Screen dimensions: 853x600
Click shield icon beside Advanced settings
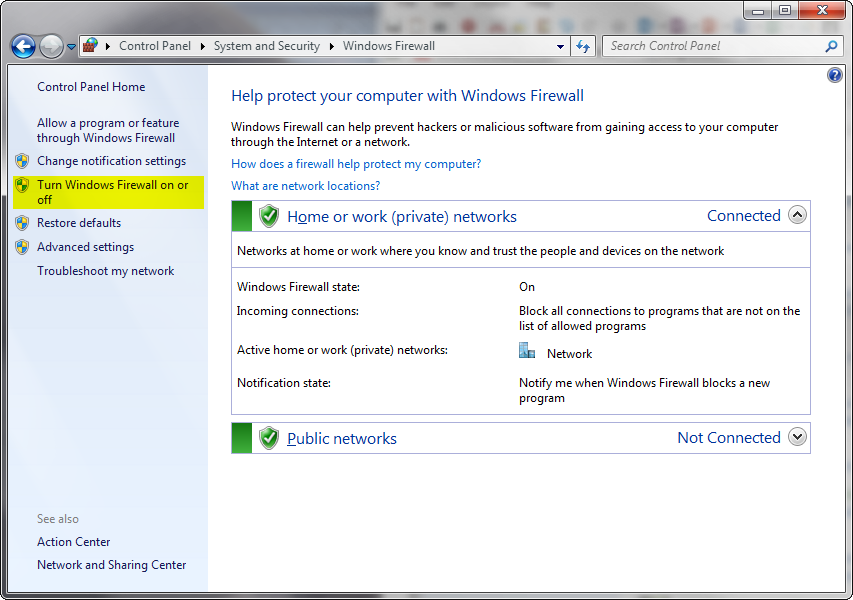click(22, 247)
